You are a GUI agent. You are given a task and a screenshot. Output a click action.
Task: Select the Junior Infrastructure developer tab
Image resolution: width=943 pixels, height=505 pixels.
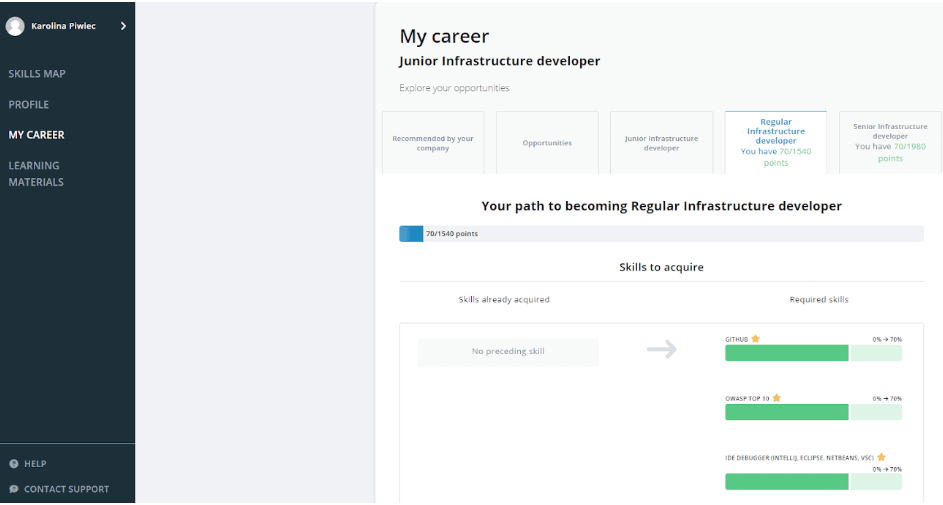661,143
